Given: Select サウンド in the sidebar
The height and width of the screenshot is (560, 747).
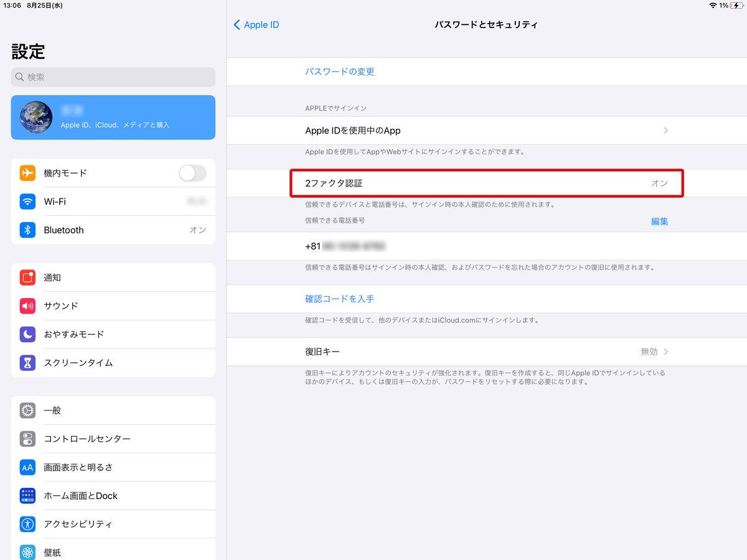Looking at the screenshot, I should 113,306.
